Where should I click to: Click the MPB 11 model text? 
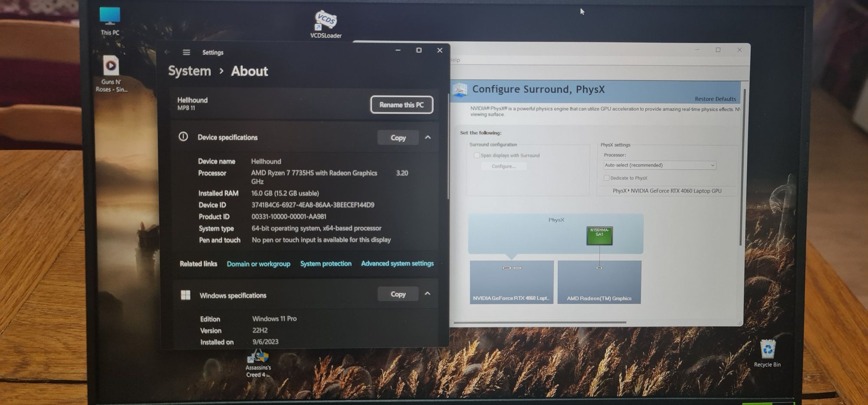click(186, 108)
